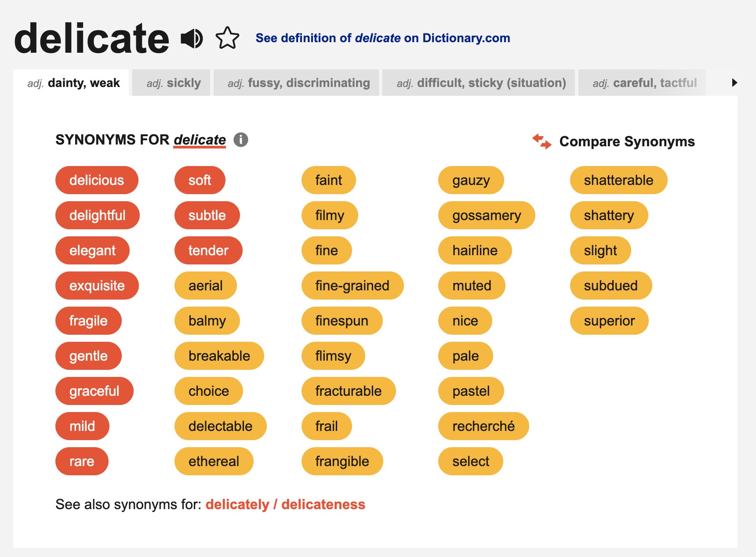Open the 'filmy' synonym
The width and height of the screenshot is (756, 557).
pos(330,215)
